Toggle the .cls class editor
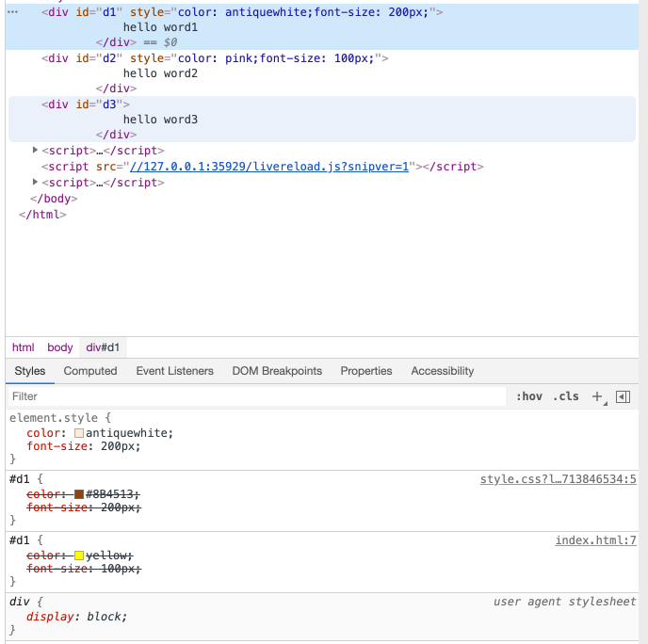Screen dimensions: 648x644 pos(566,396)
